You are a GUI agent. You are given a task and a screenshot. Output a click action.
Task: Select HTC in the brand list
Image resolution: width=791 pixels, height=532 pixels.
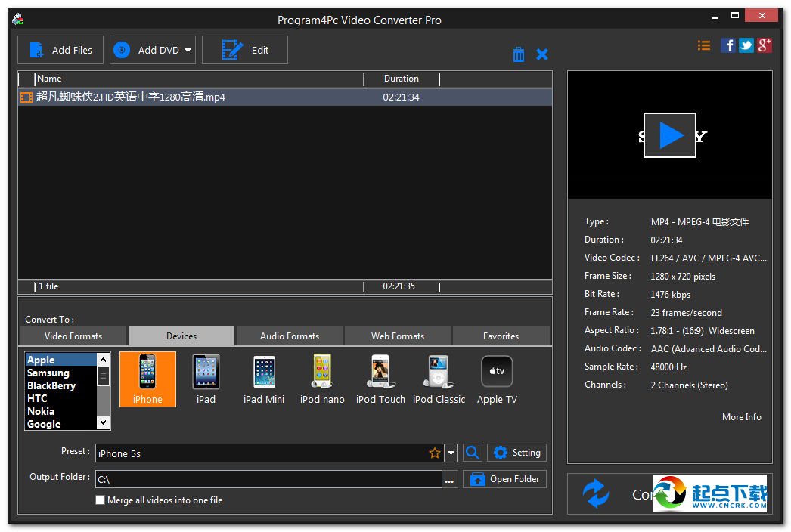tap(60, 398)
